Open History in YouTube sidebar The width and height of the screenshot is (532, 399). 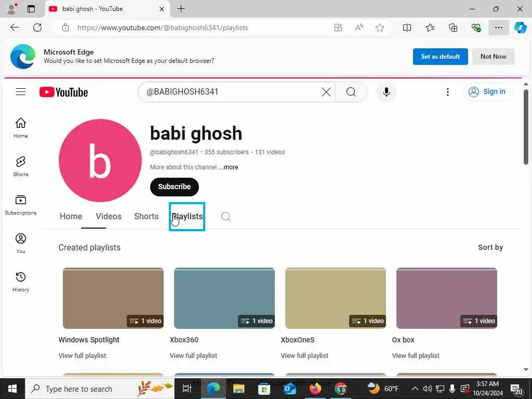[21, 282]
